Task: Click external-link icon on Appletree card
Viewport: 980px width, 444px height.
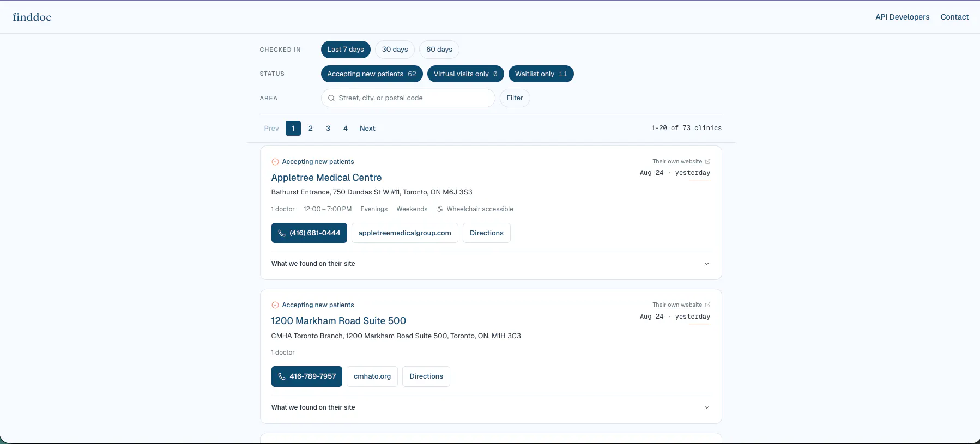Action: coord(707,162)
